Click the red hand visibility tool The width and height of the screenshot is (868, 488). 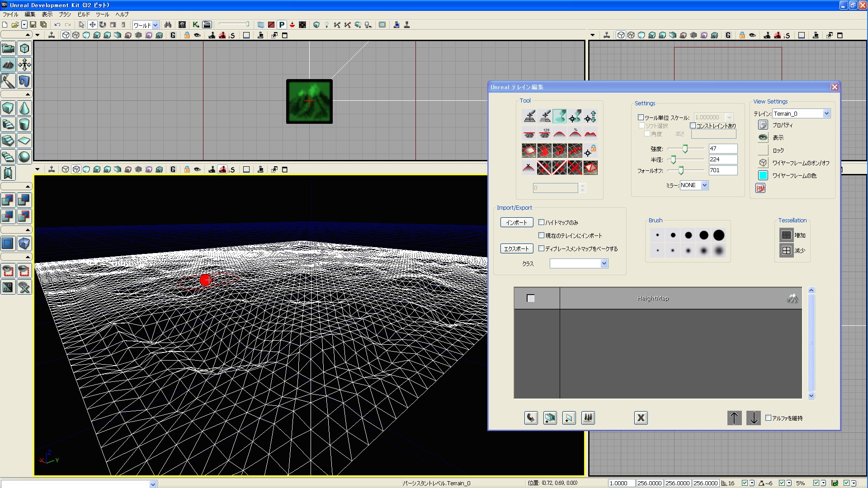click(544, 150)
